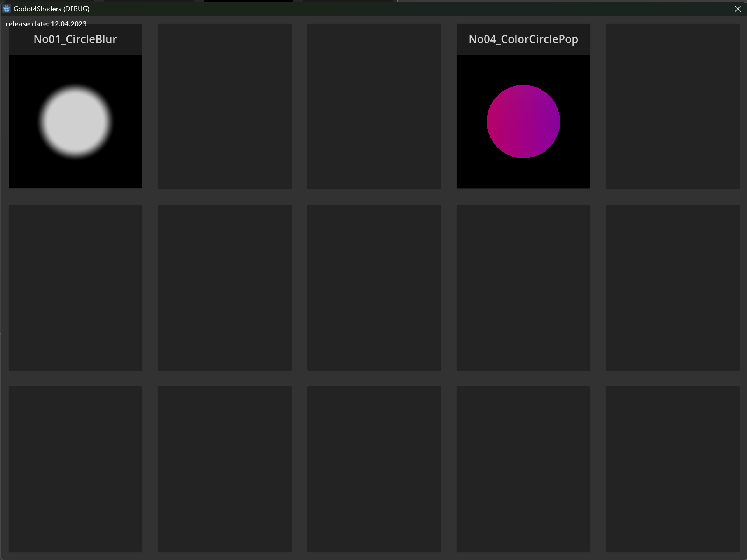Close the Godot4Shaders debug window
The image size is (747, 560).
coord(738,9)
